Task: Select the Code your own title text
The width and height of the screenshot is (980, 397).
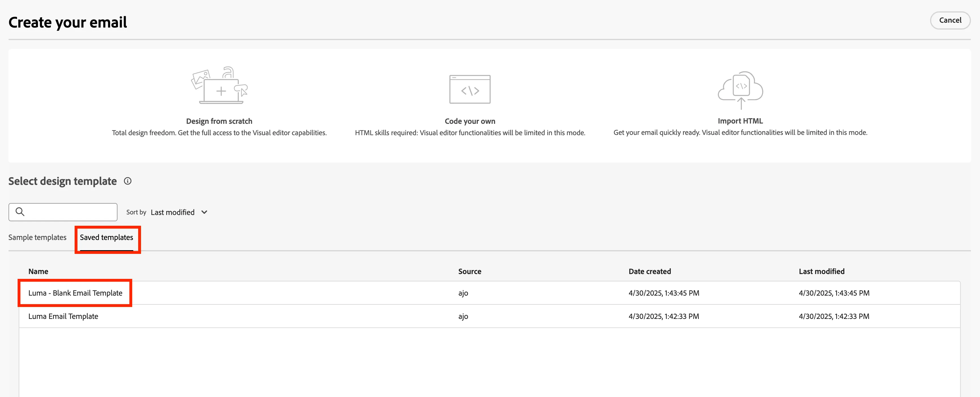Action: coord(470,121)
